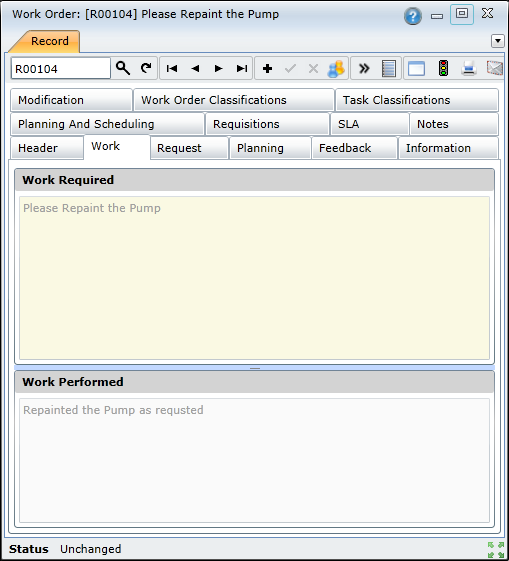Click the refresh record icon
The image size is (509, 561).
[x=146, y=68]
